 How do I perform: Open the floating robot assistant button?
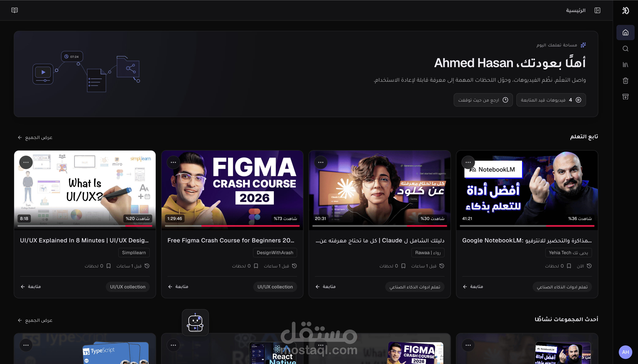click(x=195, y=322)
